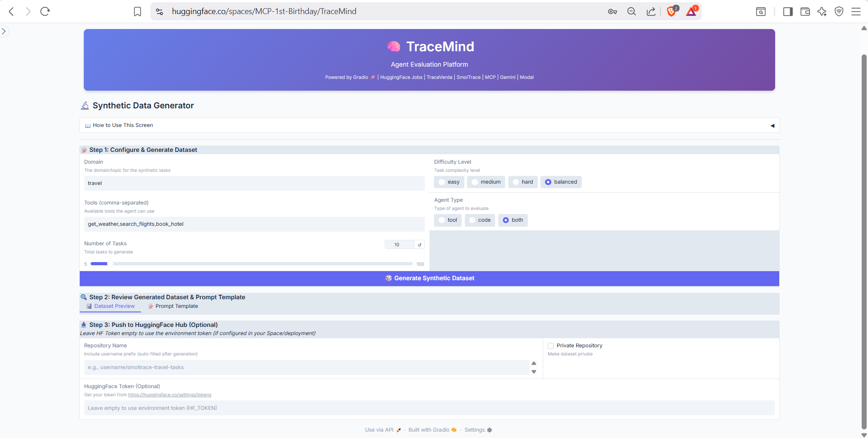Image resolution: width=868 pixels, height=438 pixels.
Task: Open the browser hamburger menu
Action: tap(856, 11)
